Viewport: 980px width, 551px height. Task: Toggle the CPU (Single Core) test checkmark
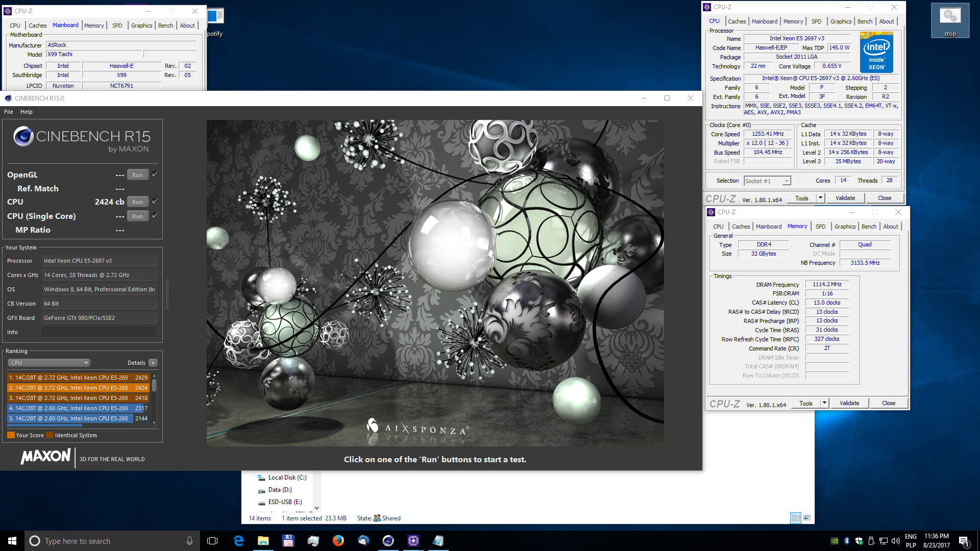(x=155, y=216)
